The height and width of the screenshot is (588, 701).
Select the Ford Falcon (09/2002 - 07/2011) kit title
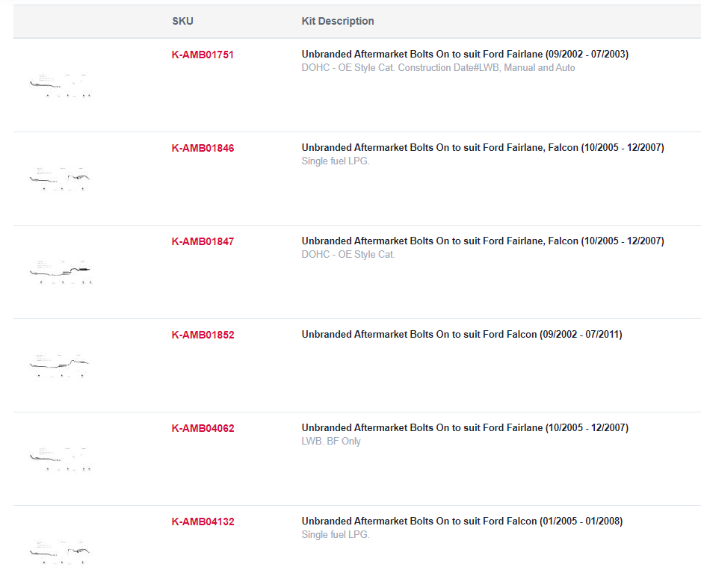[462, 334]
